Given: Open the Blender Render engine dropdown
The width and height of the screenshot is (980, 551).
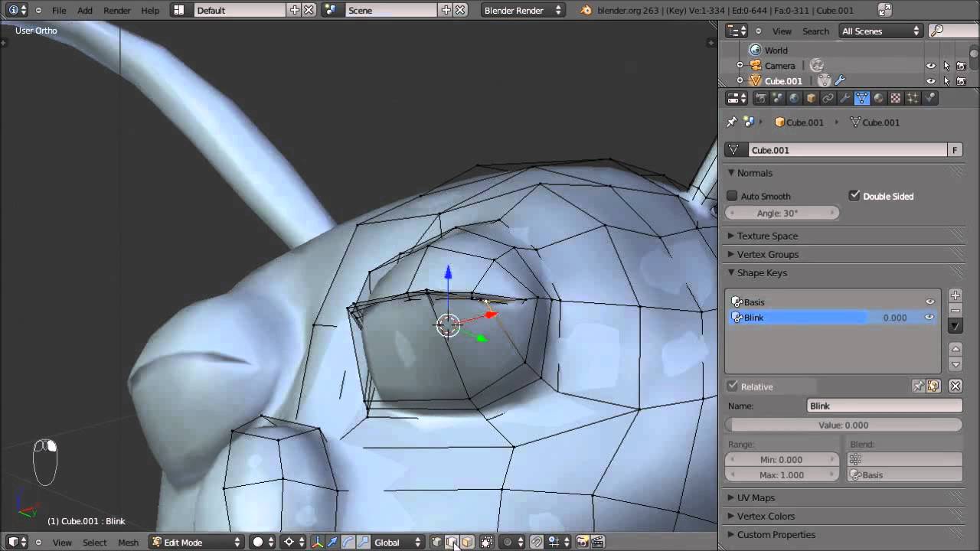Looking at the screenshot, I should click(x=523, y=10).
